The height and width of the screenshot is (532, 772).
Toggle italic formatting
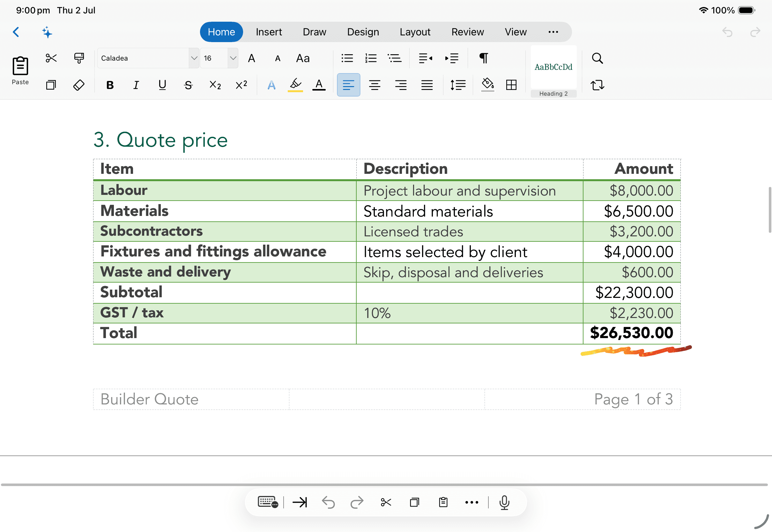click(136, 85)
